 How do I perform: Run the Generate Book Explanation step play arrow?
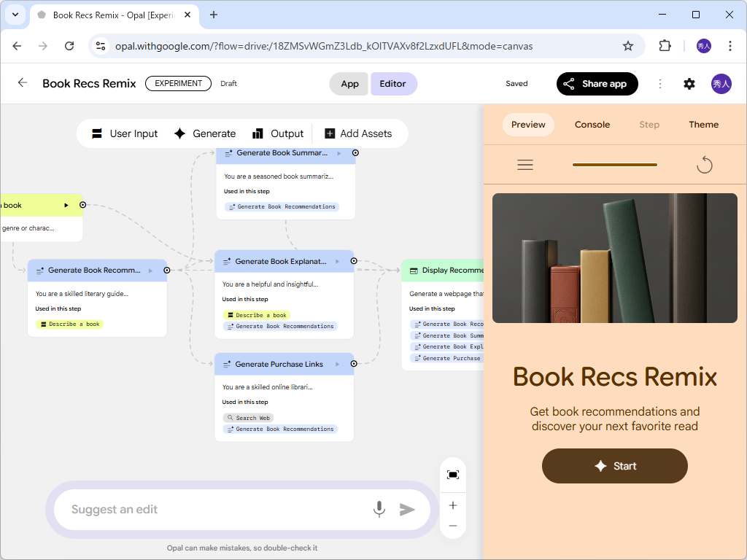pos(337,262)
